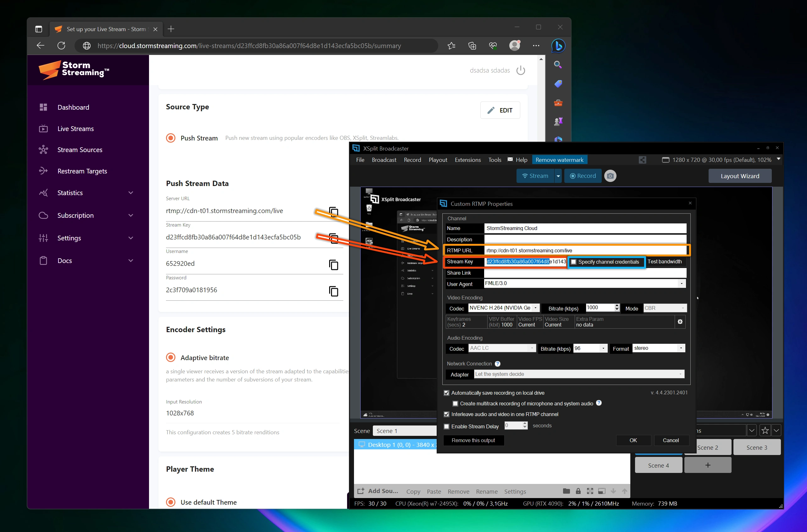Open the Extra Param settings gear
807x532 pixels.
(680, 322)
